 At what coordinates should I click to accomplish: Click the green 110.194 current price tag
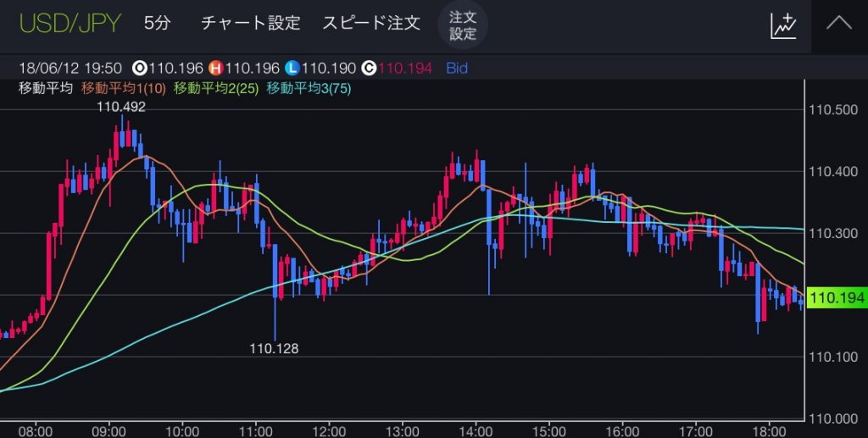[837, 297]
